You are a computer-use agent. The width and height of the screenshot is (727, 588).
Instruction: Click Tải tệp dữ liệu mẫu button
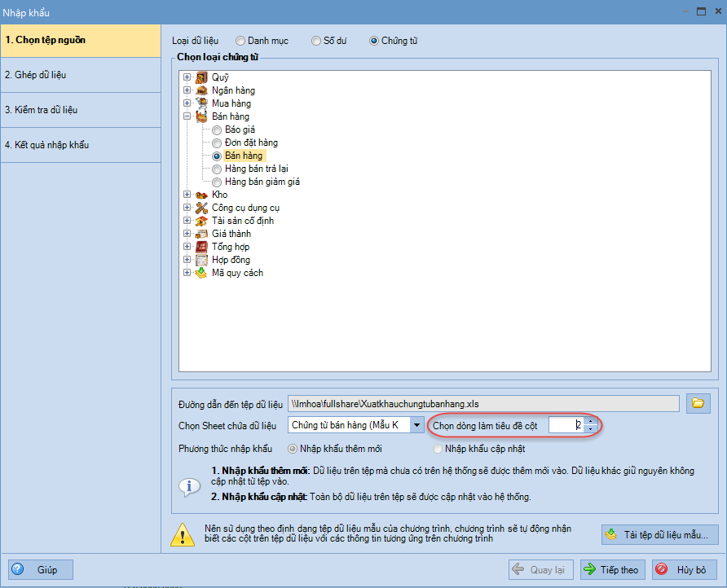(x=660, y=534)
